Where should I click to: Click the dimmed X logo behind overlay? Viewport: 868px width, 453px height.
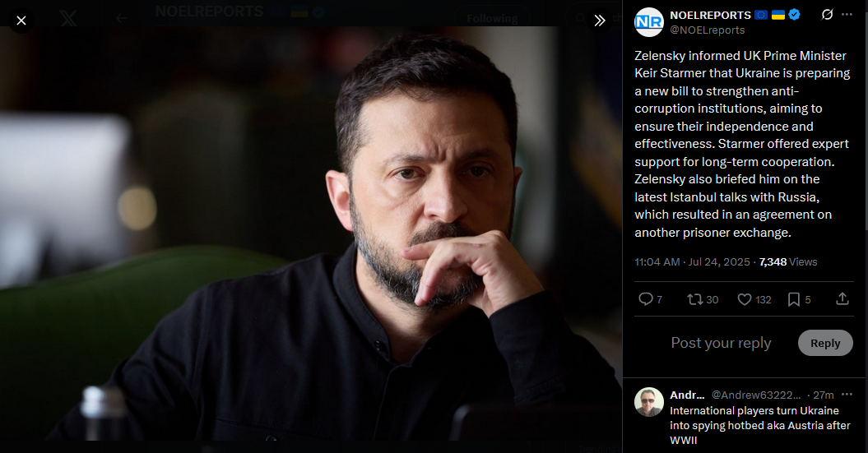pyautogui.click(x=68, y=18)
